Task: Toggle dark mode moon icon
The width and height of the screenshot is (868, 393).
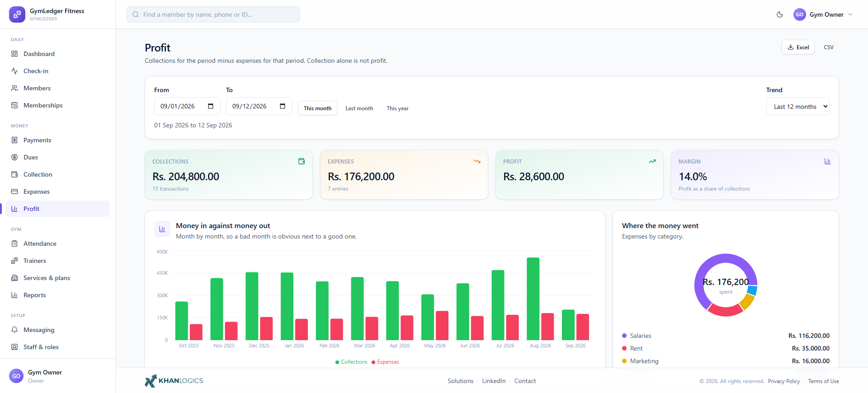Action: pyautogui.click(x=780, y=14)
